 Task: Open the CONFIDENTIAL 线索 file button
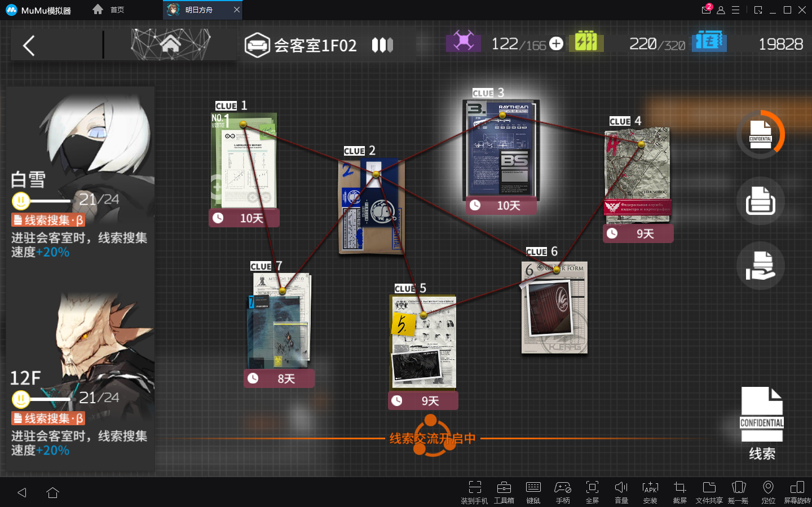[x=762, y=424]
